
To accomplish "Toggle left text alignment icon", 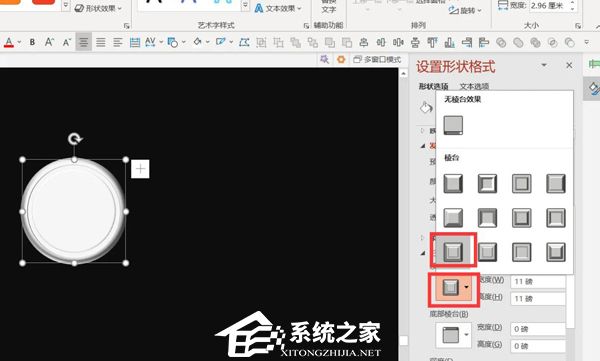I will coord(117,42).
